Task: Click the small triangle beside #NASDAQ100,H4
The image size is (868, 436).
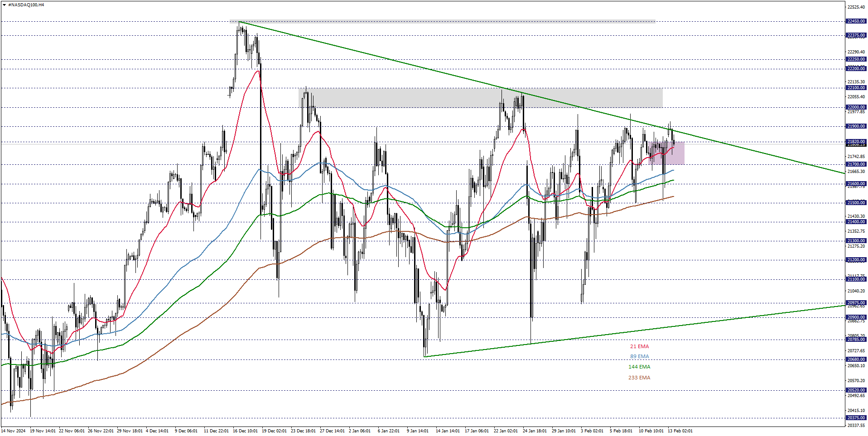Action: tap(4, 5)
